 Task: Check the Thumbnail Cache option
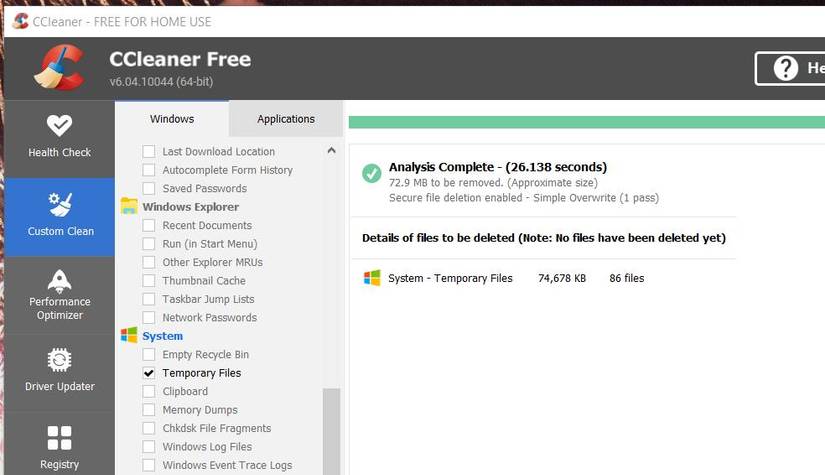[149, 281]
